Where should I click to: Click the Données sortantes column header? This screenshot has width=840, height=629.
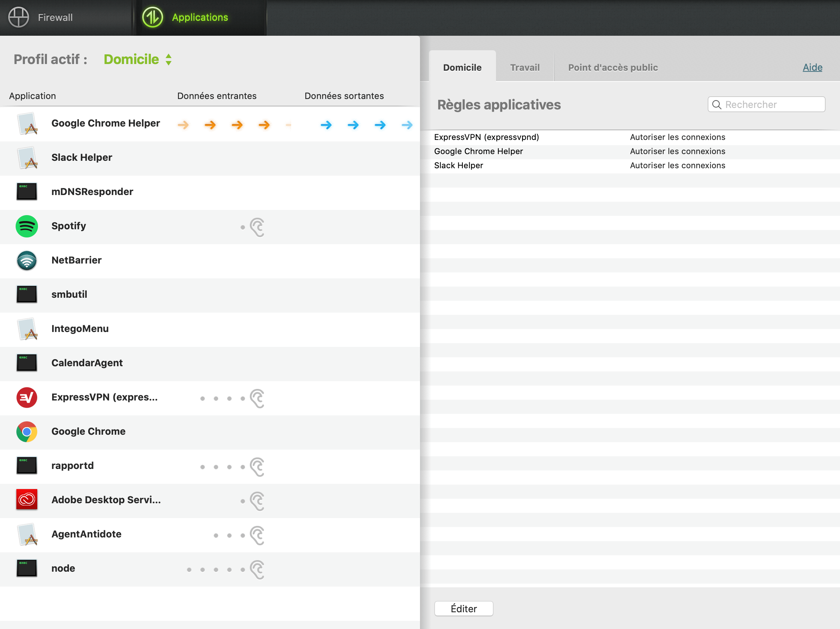(344, 96)
